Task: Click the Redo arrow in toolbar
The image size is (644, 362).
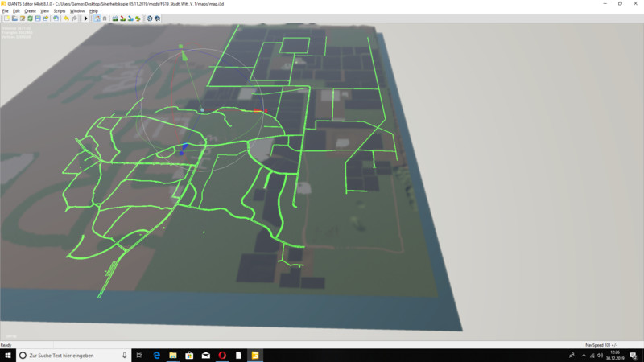Action: click(x=73, y=18)
